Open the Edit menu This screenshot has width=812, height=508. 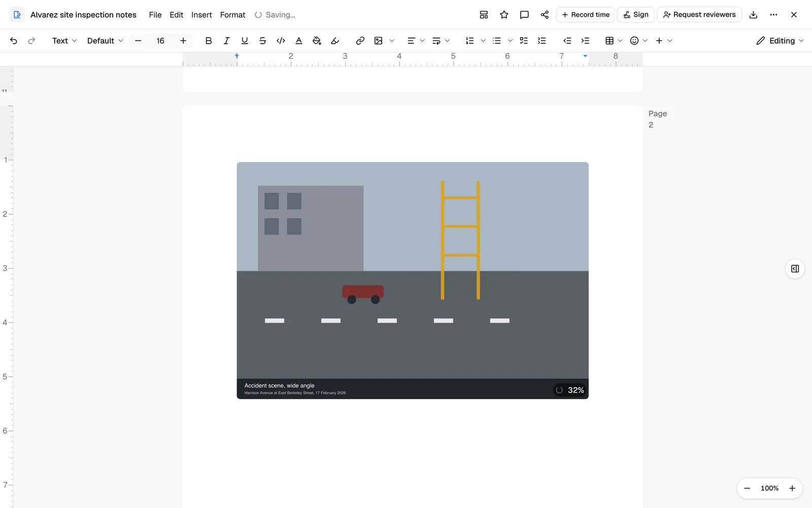coord(177,15)
